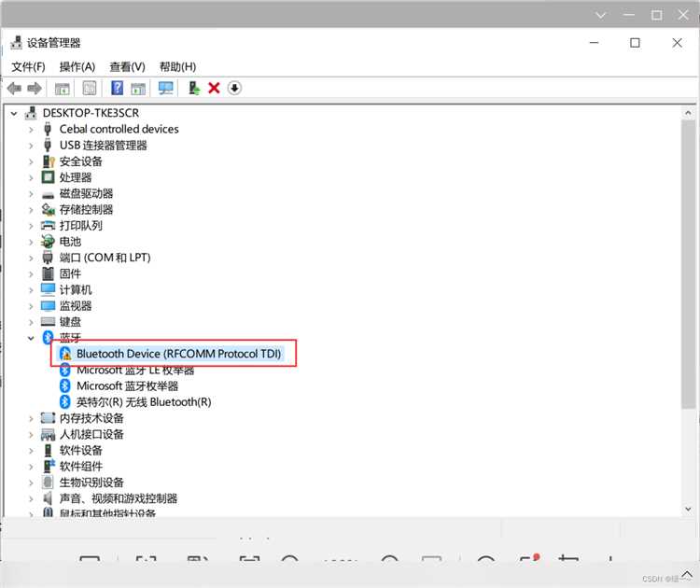The image size is (700, 588).
Task: Click the scrollbar down arrow
Action: pyautogui.click(x=688, y=509)
